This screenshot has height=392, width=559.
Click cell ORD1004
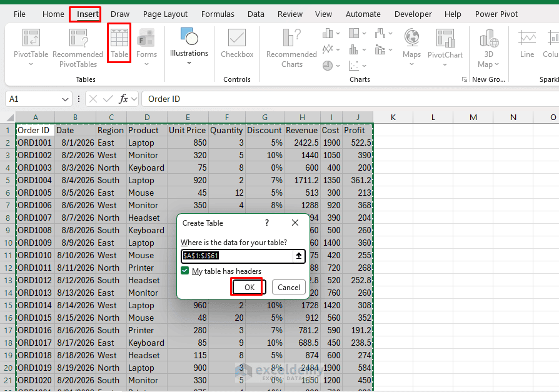35,180
